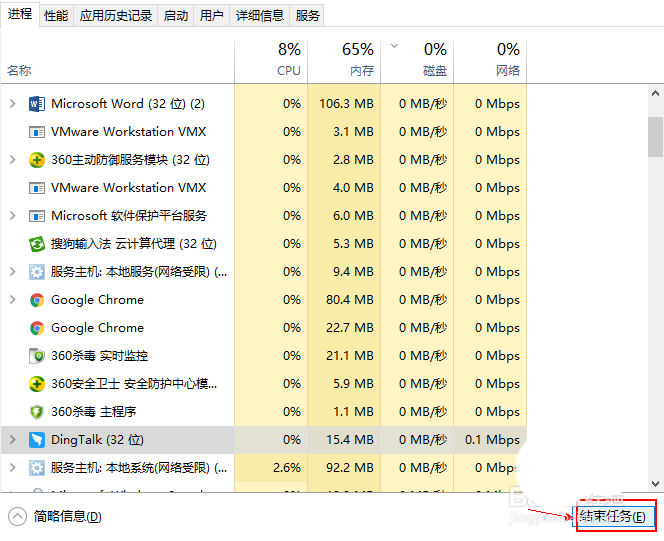Viewport: 664px width, 541px height.
Task: Click the 简略信息(D) link
Action: (67, 516)
